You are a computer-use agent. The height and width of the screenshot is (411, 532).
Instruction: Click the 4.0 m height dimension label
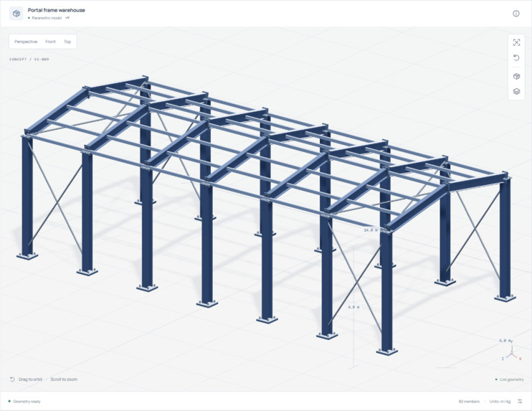(x=353, y=307)
